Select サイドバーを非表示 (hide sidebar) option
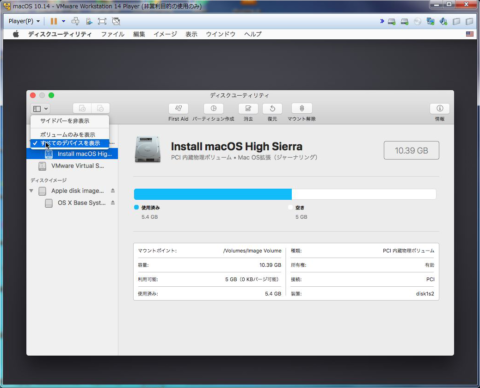 pos(70,121)
